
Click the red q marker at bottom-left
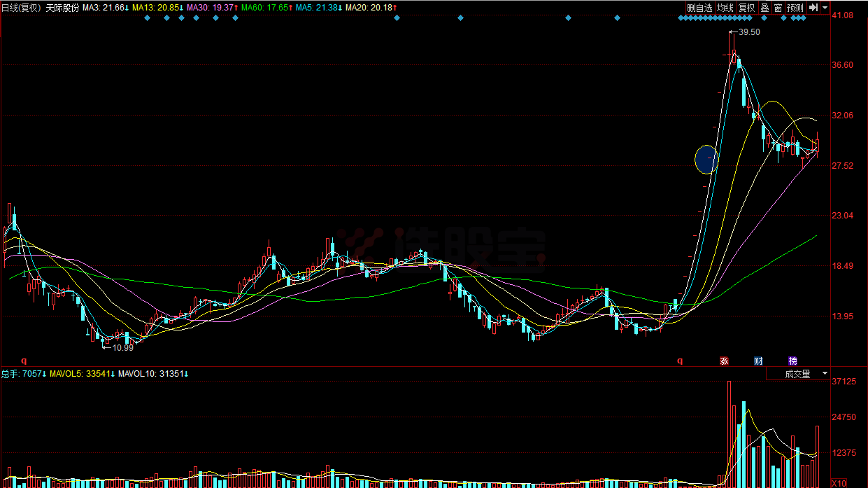(x=23, y=361)
